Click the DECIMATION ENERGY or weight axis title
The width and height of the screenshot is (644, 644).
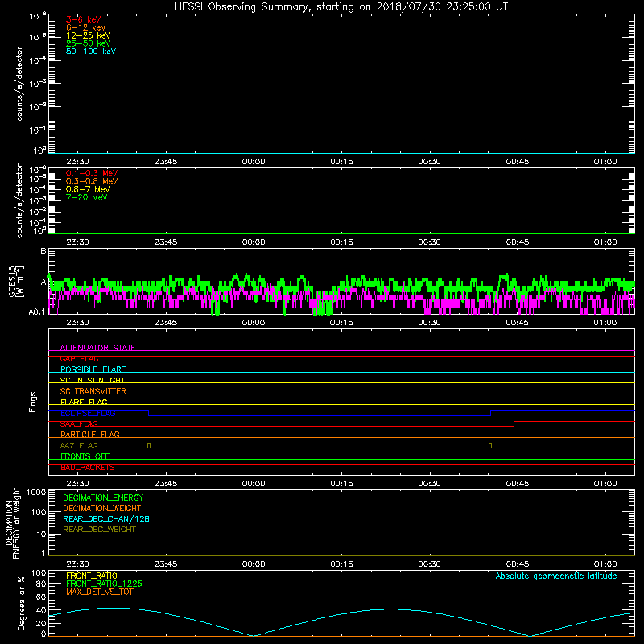[x=12, y=522]
